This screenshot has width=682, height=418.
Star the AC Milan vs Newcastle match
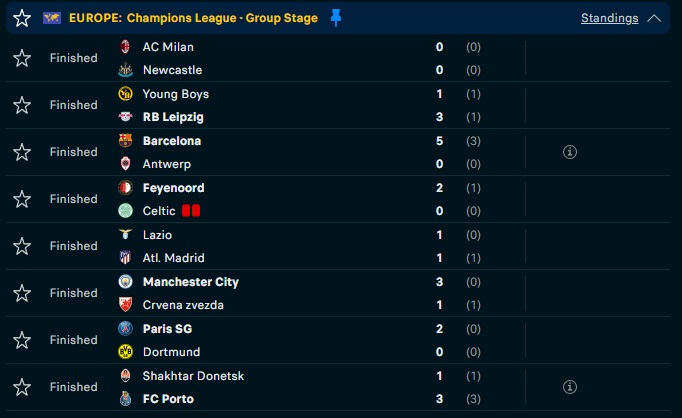coord(22,58)
